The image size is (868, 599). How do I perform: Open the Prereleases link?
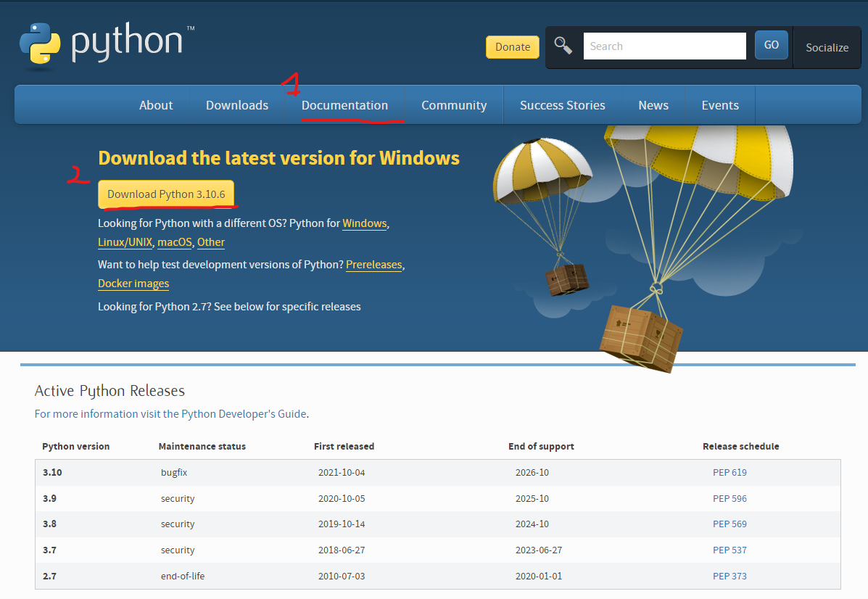click(x=374, y=265)
